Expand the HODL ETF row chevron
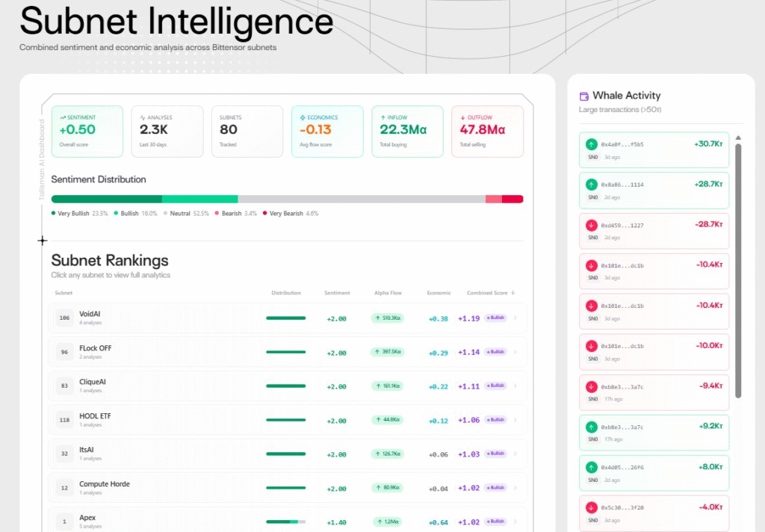Screen dimensions: 765x532 click(x=515, y=420)
